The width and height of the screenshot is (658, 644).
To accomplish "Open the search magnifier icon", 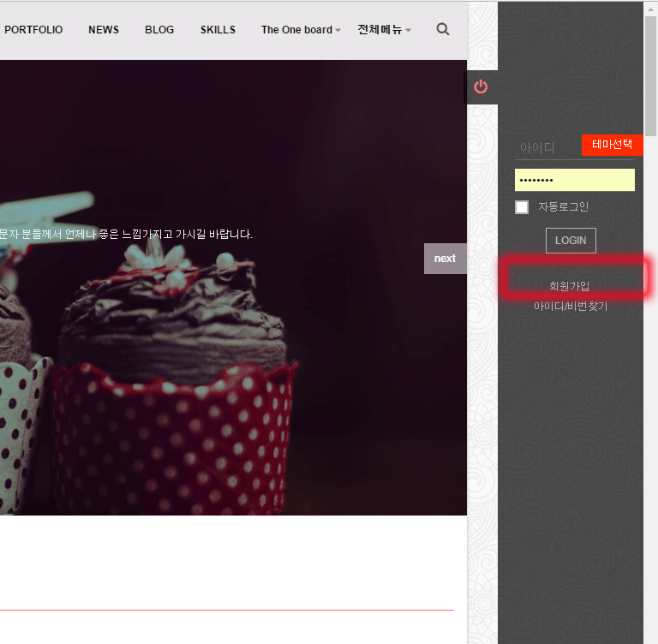I will point(443,29).
